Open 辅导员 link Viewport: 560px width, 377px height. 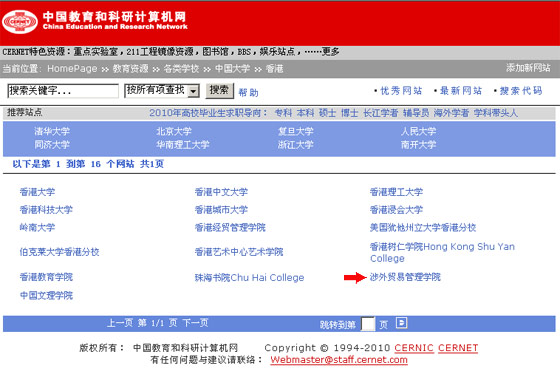[416, 113]
